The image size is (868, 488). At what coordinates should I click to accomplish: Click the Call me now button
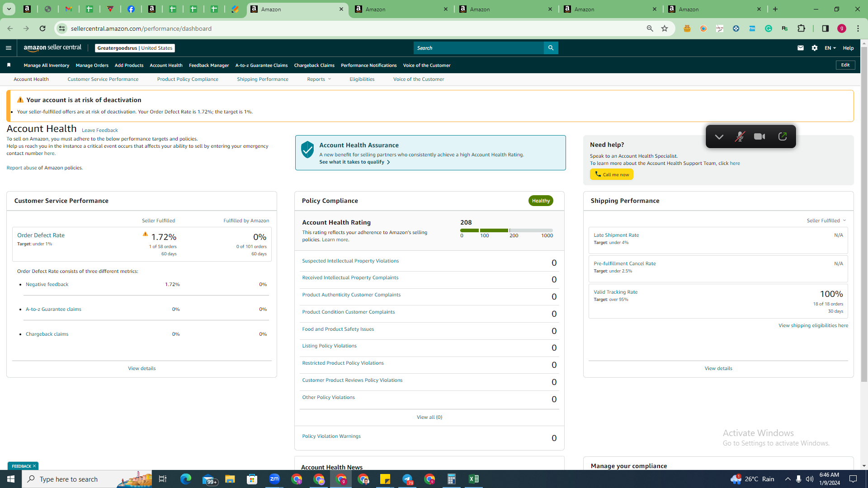(x=611, y=174)
